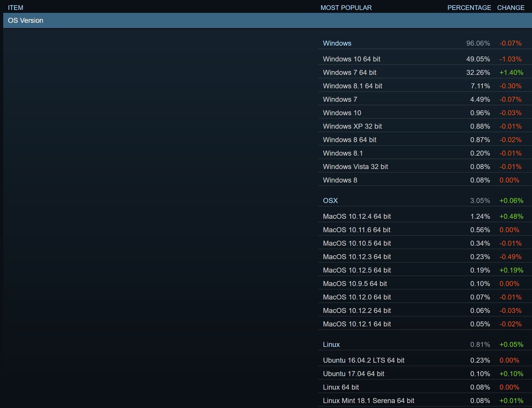Image resolution: width=532 pixels, height=408 pixels.
Task: Click the +0.19% change value
Action: click(x=511, y=270)
